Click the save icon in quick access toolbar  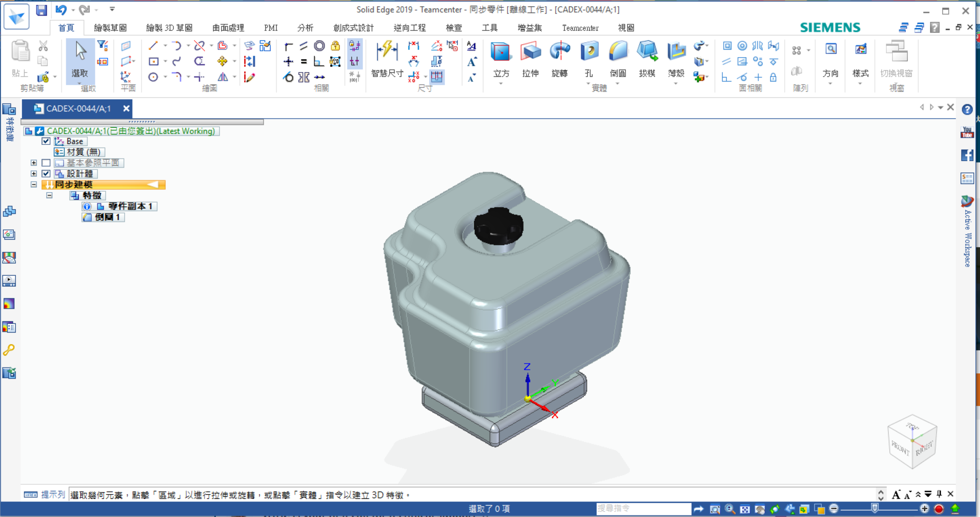(41, 10)
